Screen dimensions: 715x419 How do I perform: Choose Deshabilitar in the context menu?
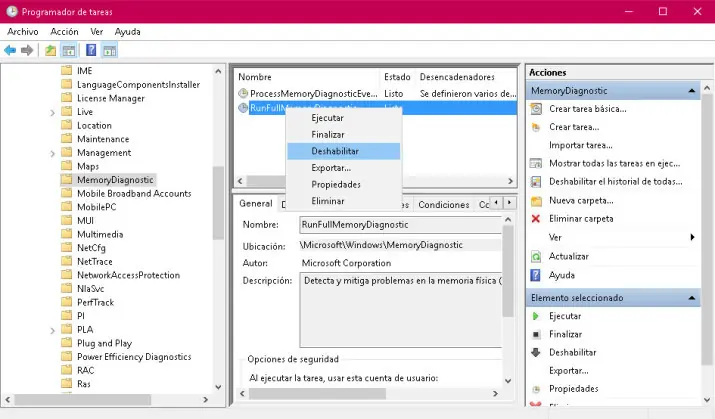click(344, 151)
